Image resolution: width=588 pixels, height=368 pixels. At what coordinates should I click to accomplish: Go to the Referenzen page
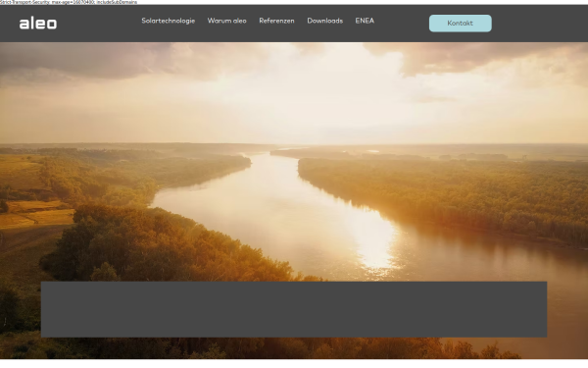[x=276, y=21]
